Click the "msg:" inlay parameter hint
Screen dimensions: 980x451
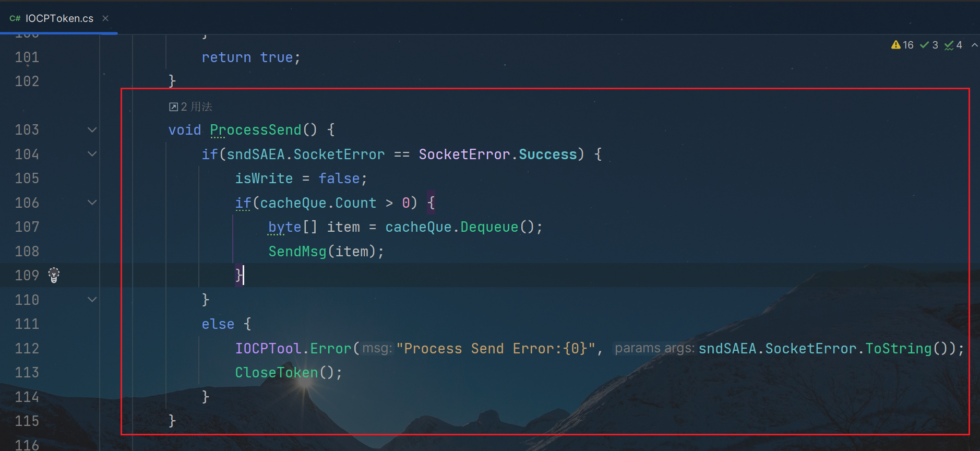click(377, 348)
